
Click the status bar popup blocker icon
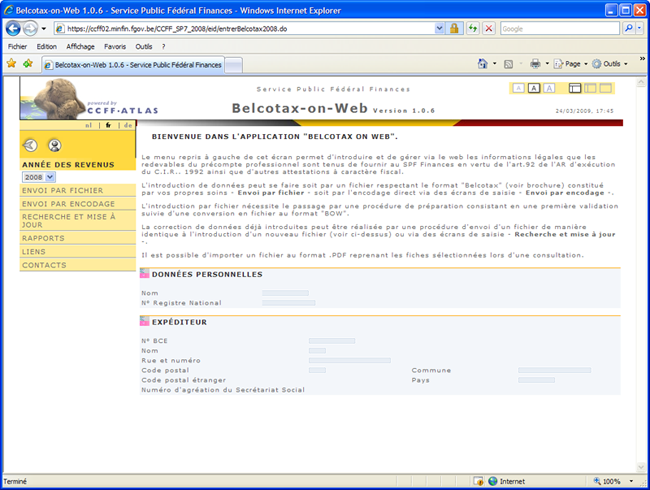coord(479,481)
